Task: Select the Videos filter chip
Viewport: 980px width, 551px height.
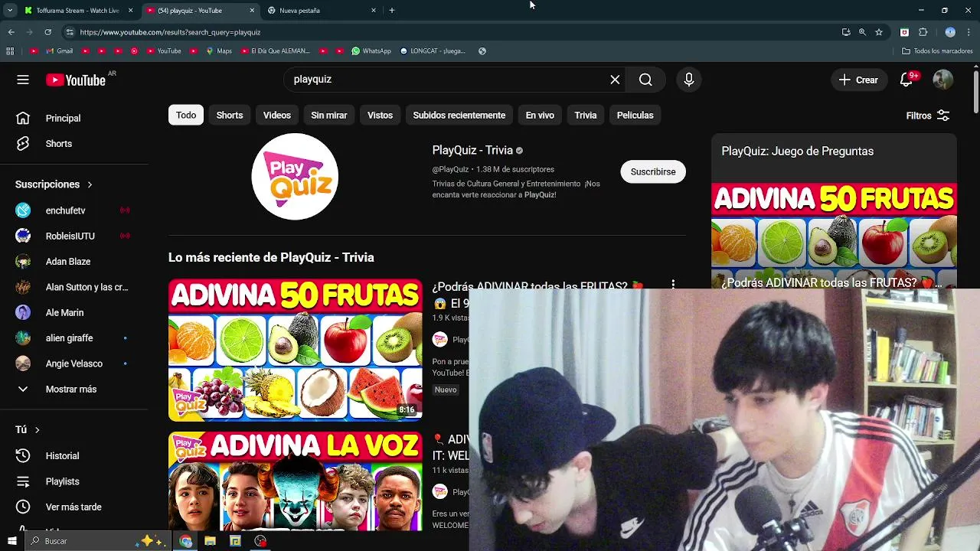Action: point(277,115)
